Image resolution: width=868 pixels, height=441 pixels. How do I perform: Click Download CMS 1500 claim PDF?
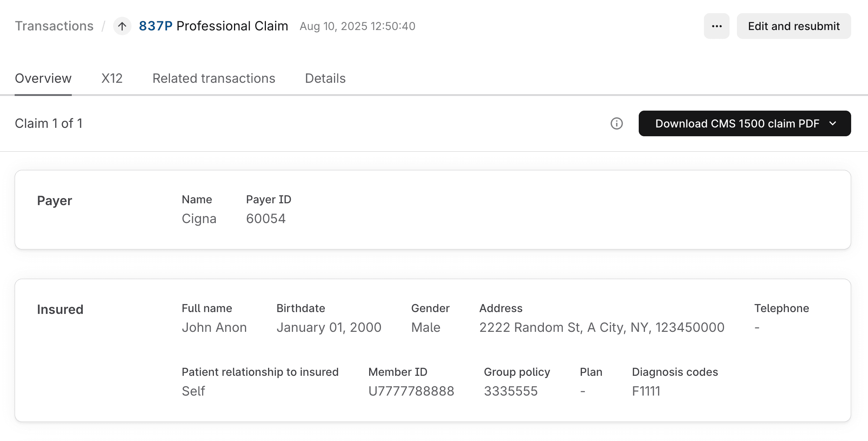[x=737, y=124]
